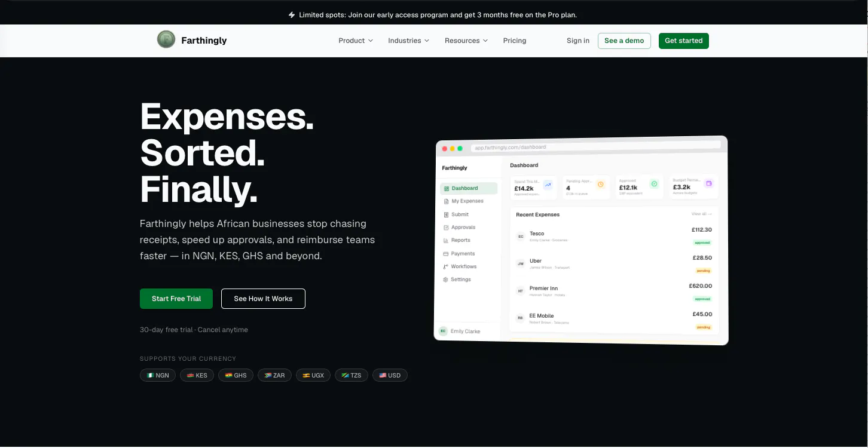Viewport: 868px width, 448px height.
Task: Click the Get started button in the header
Action: [x=684, y=41]
